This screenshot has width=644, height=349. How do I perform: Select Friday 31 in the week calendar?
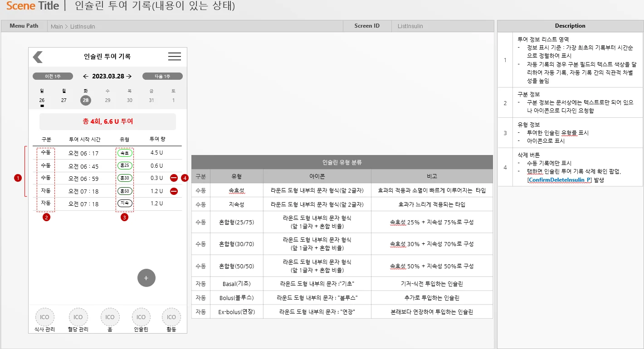tap(151, 100)
